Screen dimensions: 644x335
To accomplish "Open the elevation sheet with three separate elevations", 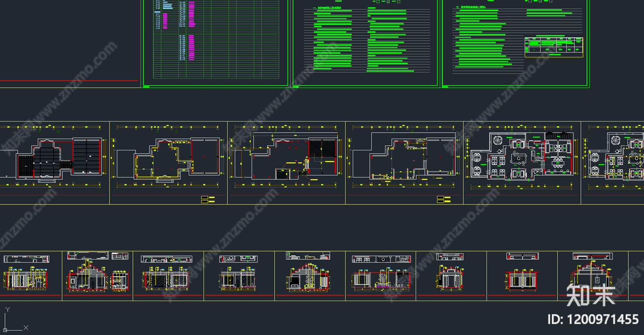I will tap(97, 275).
